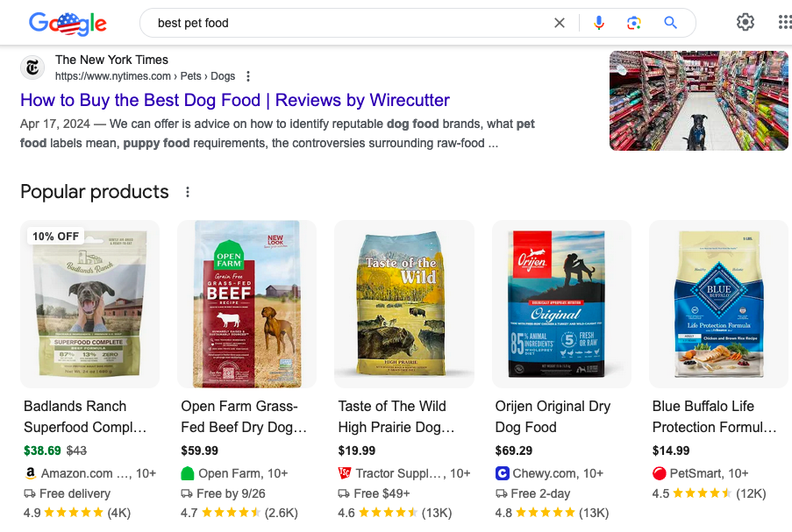
Task: Open more options for nytimes result
Action: tap(248, 76)
